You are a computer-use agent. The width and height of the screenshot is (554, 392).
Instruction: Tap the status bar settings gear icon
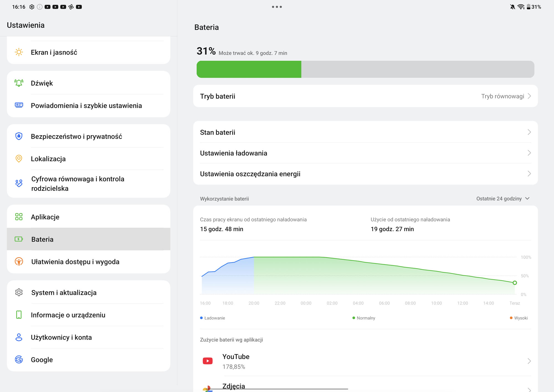[x=32, y=7]
